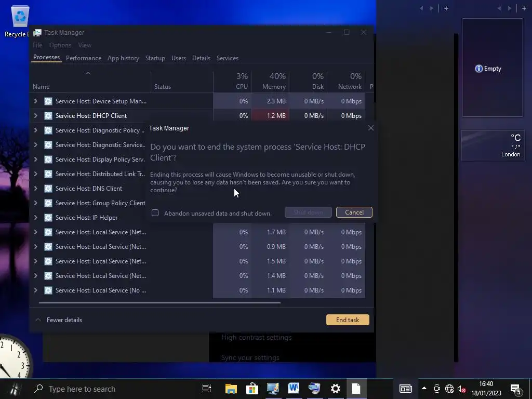Switch to the Performance tab
Image resolution: width=532 pixels, height=399 pixels.
pos(84,58)
